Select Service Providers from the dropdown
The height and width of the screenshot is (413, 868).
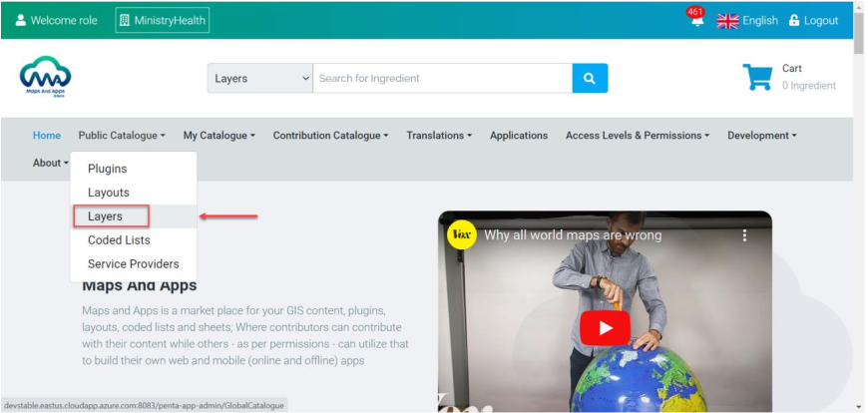(133, 264)
